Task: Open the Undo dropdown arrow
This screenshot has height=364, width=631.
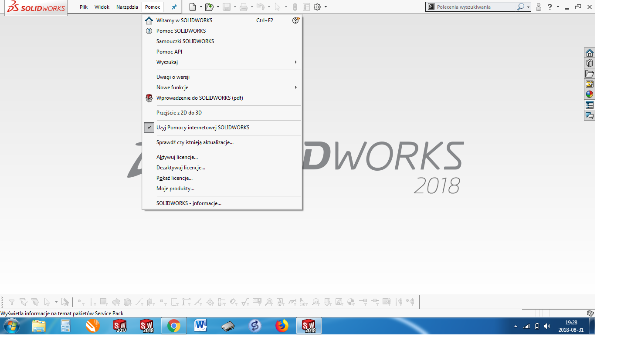Action: click(269, 7)
